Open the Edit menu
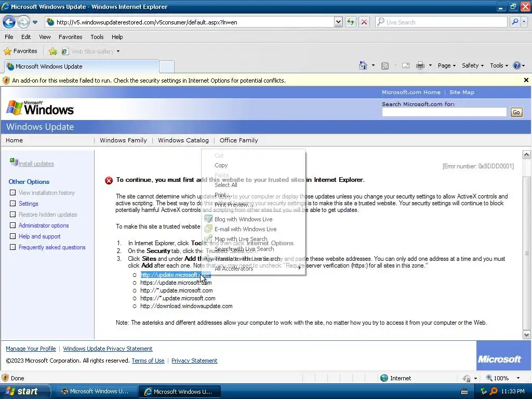532x399 pixels. tap(26, 37)
